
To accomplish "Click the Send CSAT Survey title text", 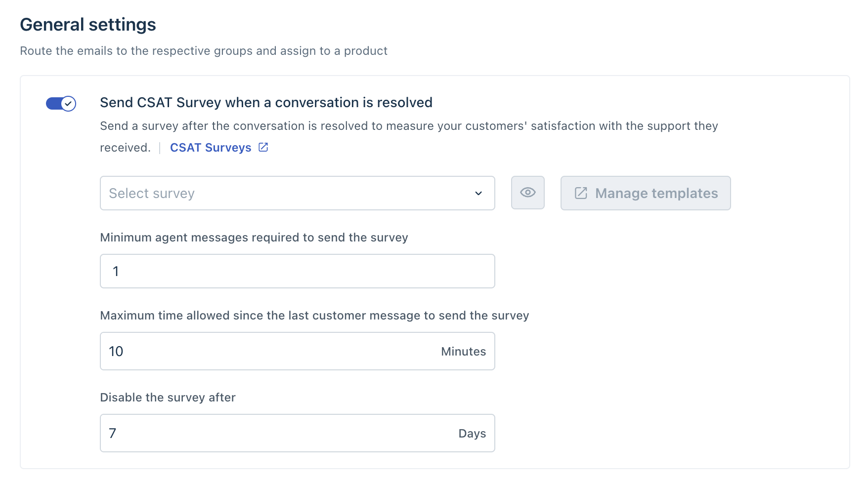I will click(266, 102).
